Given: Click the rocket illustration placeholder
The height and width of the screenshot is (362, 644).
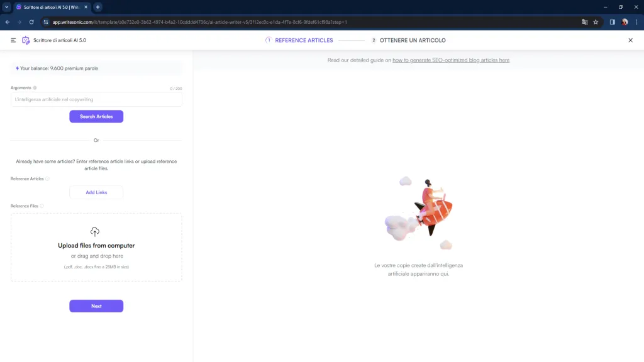Looking at the screenshot, I should coord(418,212).
